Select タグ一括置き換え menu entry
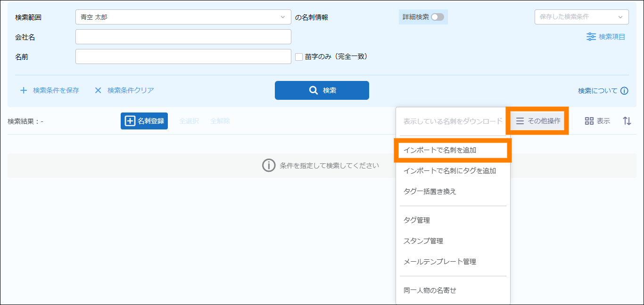This screenshot has width=644, height=305. point(429,192)
